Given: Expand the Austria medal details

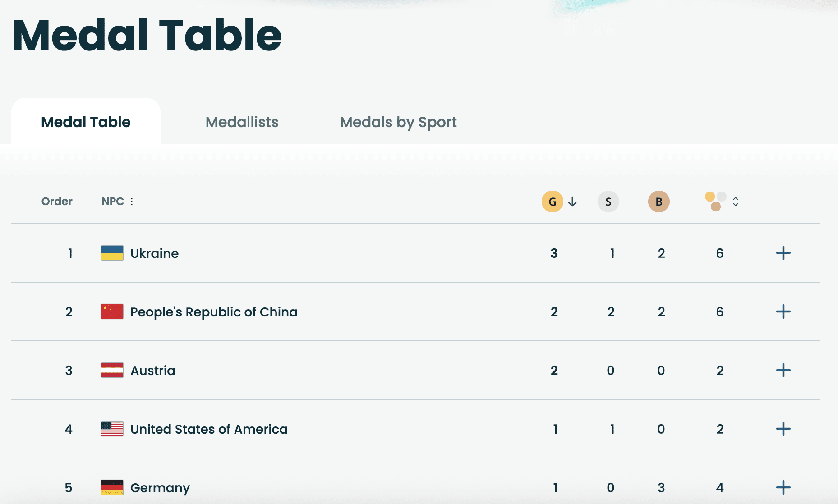Looking at the screenshot, I should 783,370.
